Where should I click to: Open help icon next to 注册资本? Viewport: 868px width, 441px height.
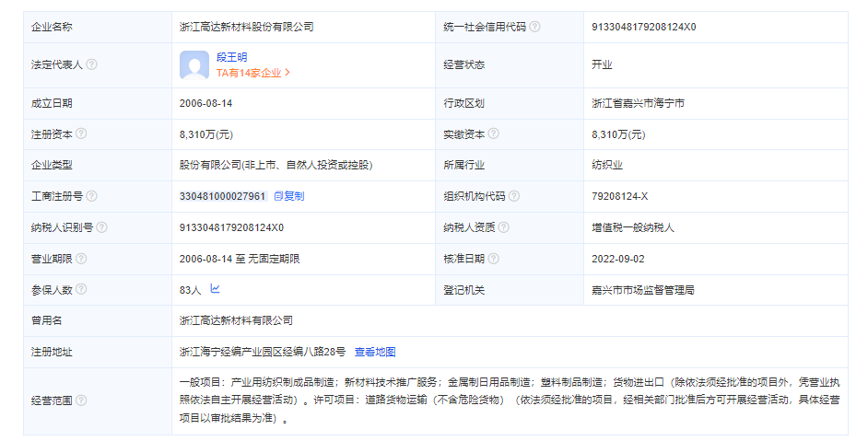click(x=81, y=133)
